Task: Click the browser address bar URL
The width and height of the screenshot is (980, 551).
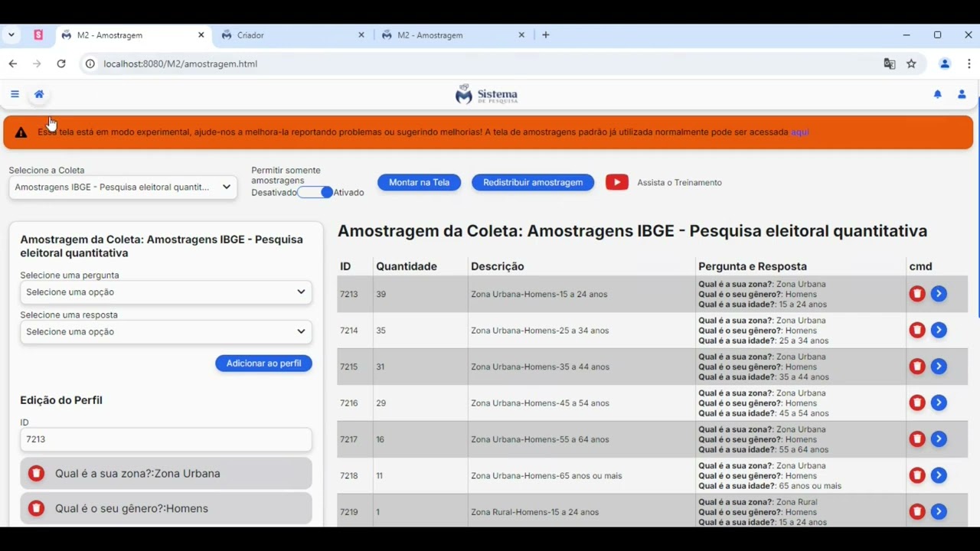Action: click(180, 64)
